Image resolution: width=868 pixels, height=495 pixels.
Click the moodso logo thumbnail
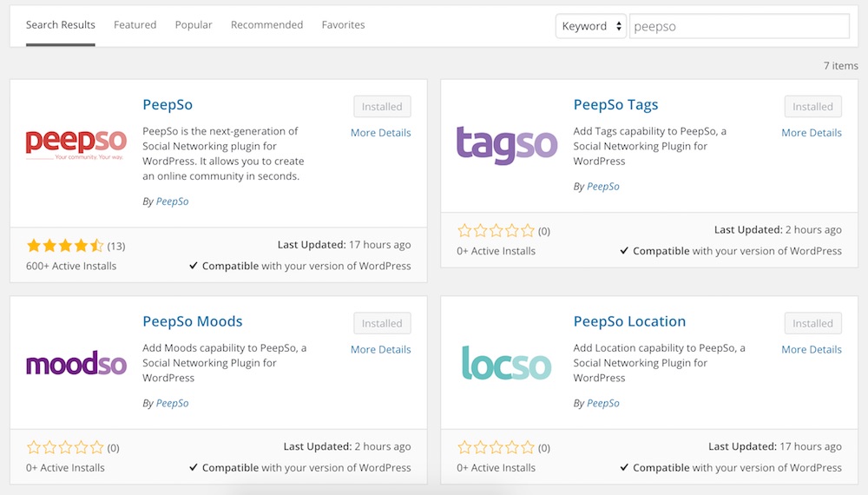point(76,363)
